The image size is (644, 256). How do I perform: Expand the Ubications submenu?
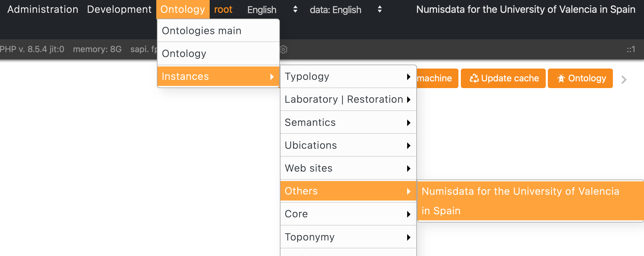click(x=348, y=145)
